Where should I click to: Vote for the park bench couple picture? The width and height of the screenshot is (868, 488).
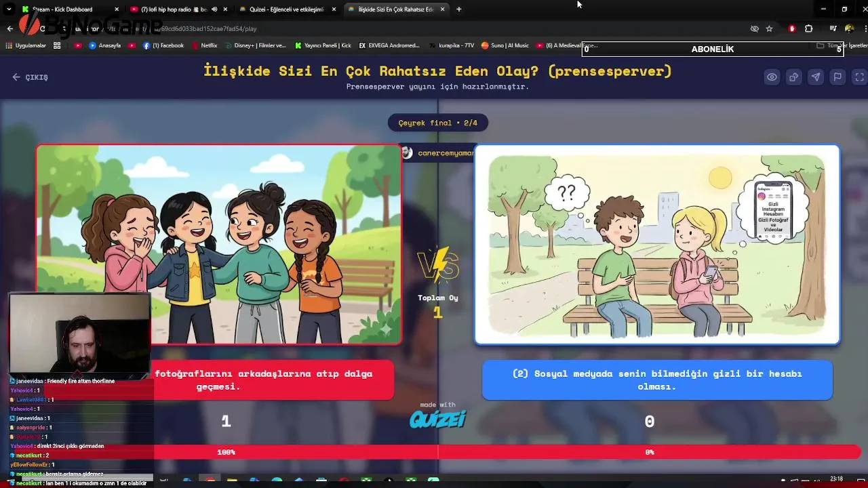point(657,245)
